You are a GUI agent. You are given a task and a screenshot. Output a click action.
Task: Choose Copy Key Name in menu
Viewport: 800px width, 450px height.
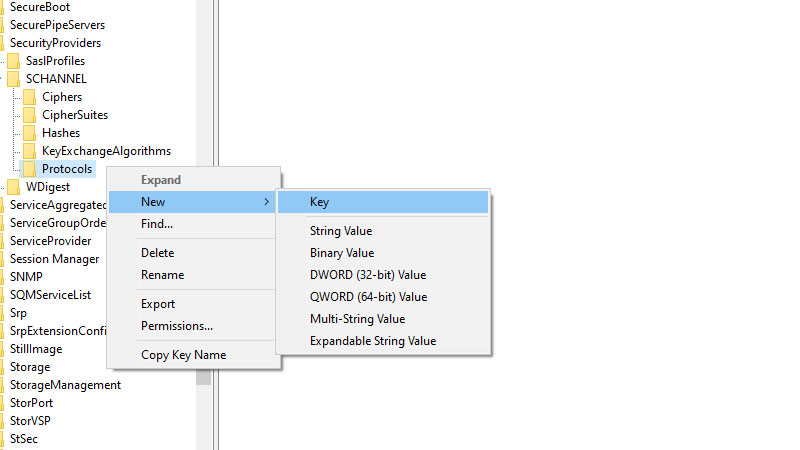(x=193, y=355)
